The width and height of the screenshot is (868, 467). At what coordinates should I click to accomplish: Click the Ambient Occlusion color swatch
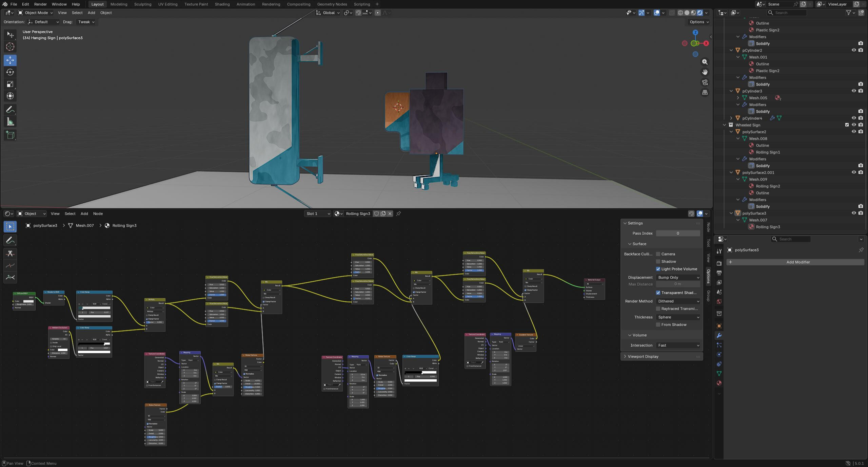[x=62, y=350]
